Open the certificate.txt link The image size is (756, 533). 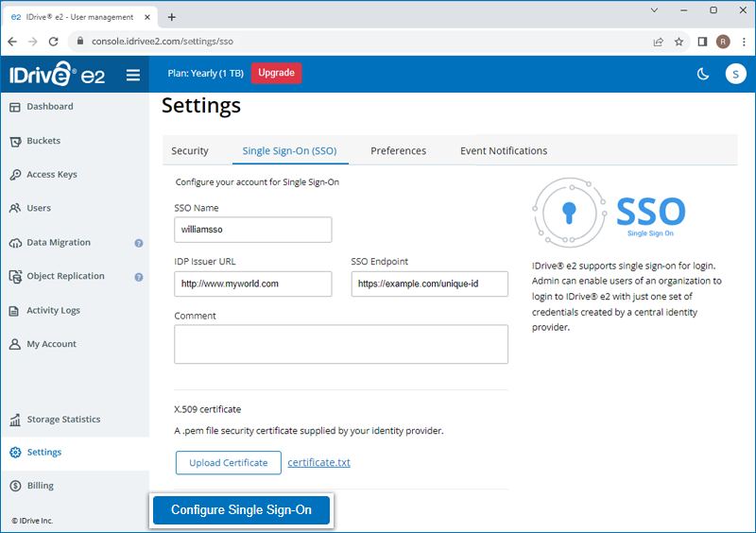[x=318, y=462]
